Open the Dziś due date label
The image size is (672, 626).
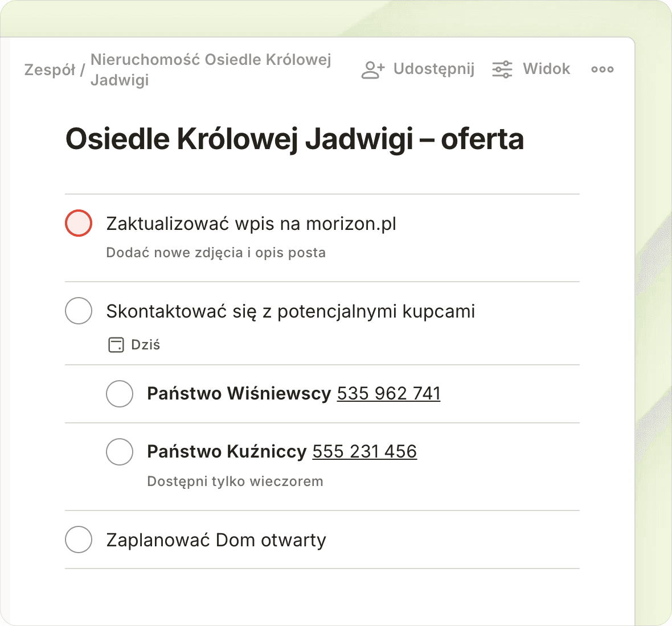[x=145, y=345]
